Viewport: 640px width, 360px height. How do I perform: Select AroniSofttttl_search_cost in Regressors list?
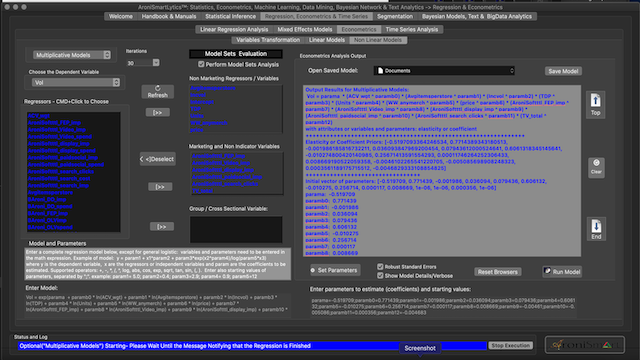pyautogui.click(x=59, y=178)
